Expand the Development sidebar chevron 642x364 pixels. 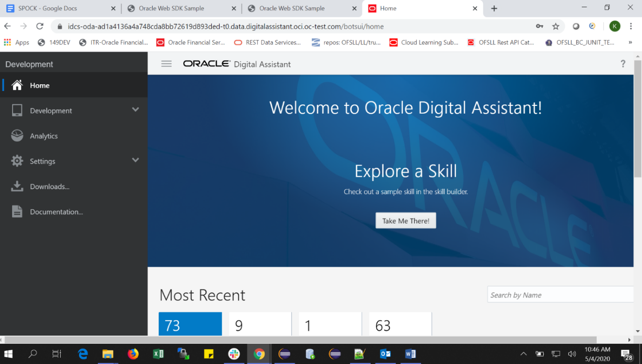[x=135, y=110]
